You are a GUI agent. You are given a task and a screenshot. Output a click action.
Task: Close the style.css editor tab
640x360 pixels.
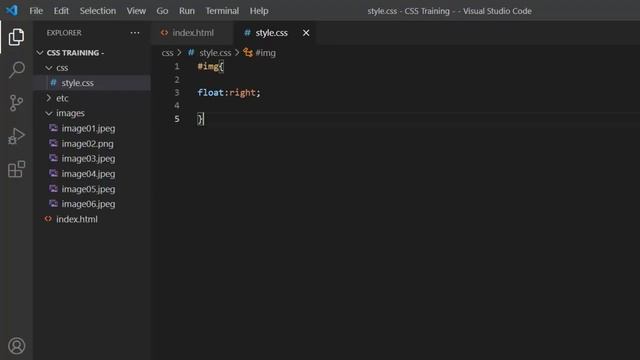click(306, 33)
